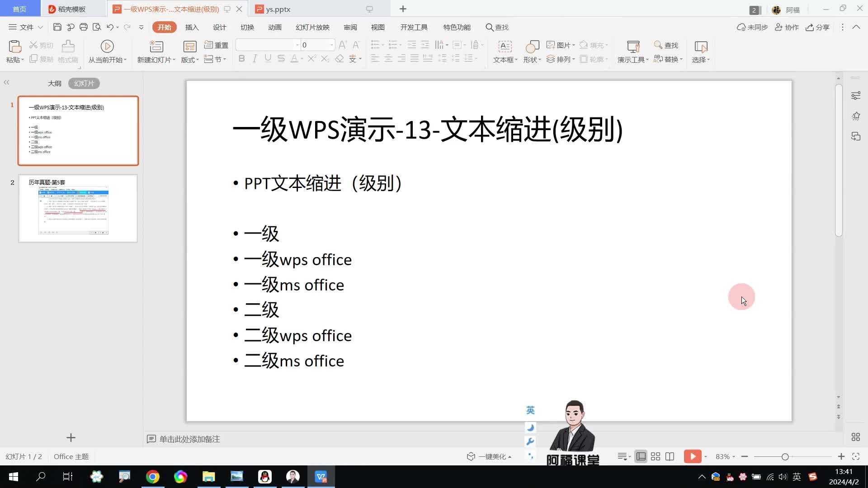This screenshot has width=868, height=488.
Task: Open the Insert (插入) ribbon tab
Action: pyautogui.click(x=192, y=27)
